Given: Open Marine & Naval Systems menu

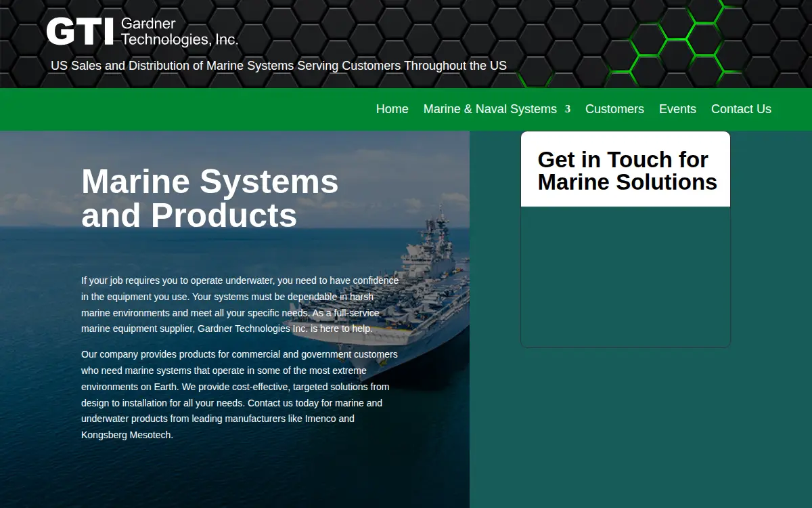Looking at the screenshot, I should 490,109.
